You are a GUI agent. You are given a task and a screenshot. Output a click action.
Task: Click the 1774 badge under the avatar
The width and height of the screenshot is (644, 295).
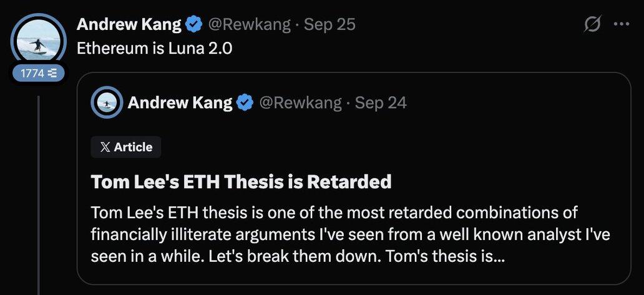(x=39, y=73)
